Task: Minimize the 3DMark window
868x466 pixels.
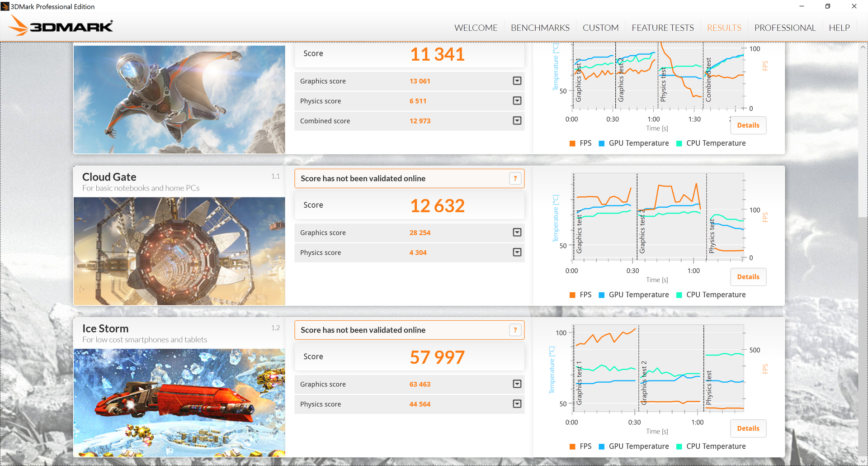Action: (802, 6)
